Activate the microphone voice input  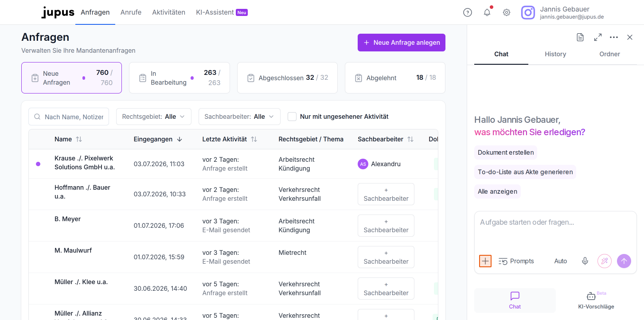tap(585, 261)
